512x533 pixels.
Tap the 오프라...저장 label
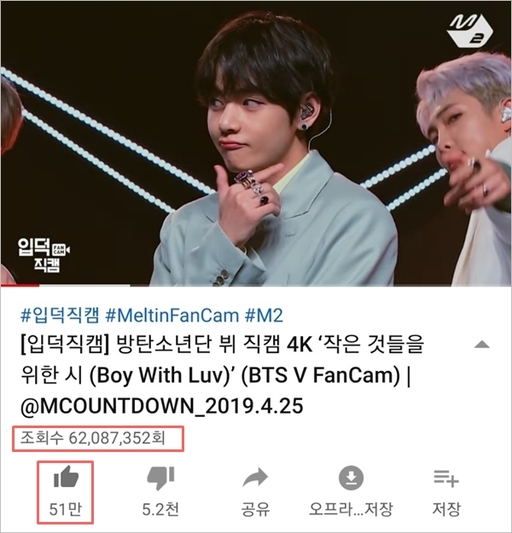[351, 509]
